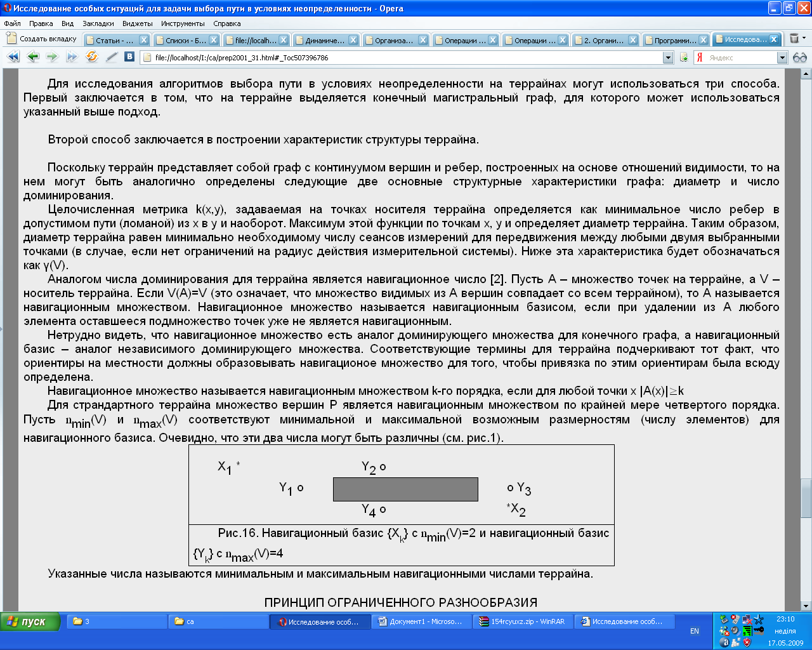This screenshot has width=812, height=650.
Task: Click the blue B toolbar icon
Action: point(129,56)
